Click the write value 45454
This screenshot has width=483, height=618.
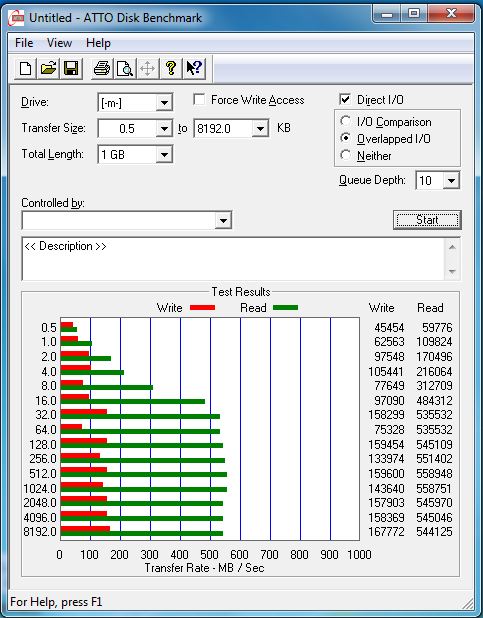pos(389,328)
